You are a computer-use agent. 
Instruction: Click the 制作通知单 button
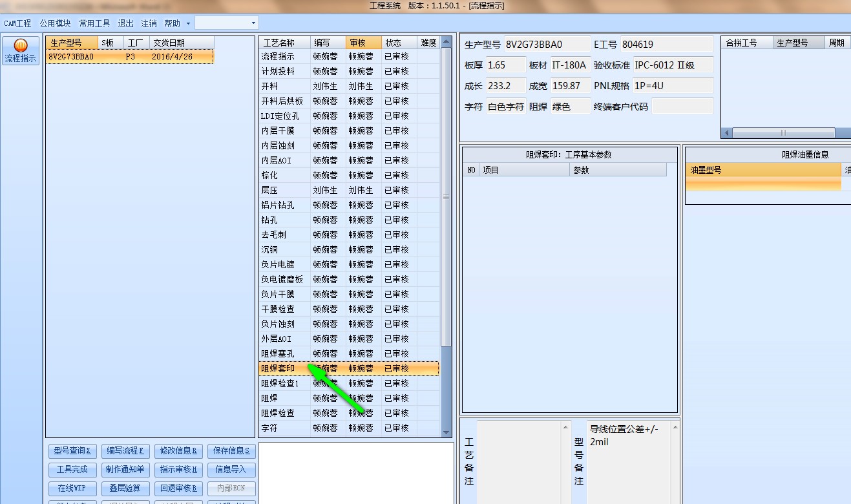(125, 469)
